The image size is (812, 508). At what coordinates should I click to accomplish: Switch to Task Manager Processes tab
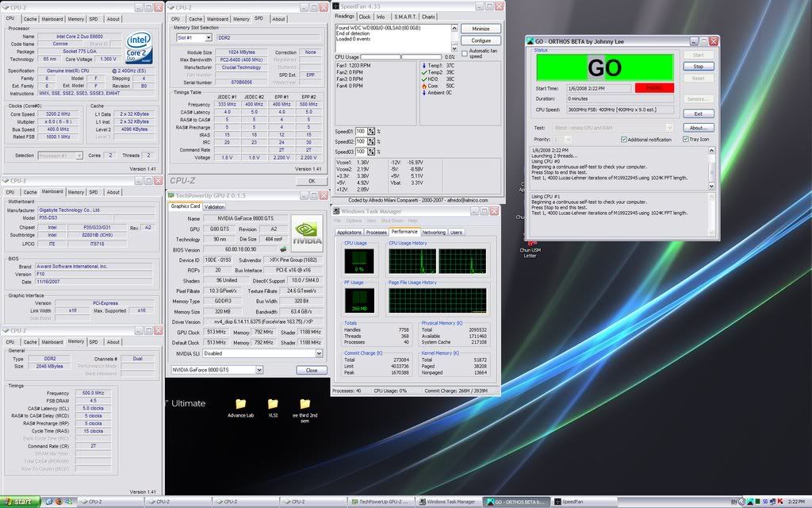click(x=376, y=233)
